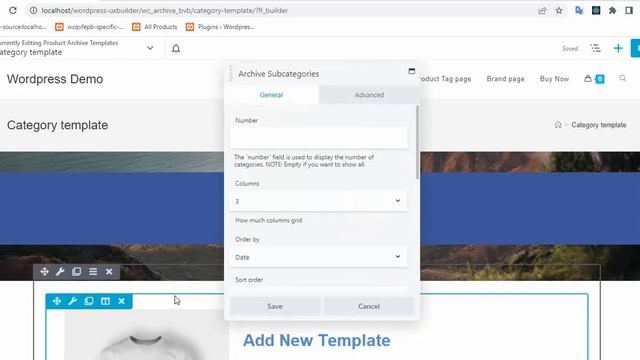Click the Saved status label
The width and height of the screenshot is (640, 360).
pos(570,49)
